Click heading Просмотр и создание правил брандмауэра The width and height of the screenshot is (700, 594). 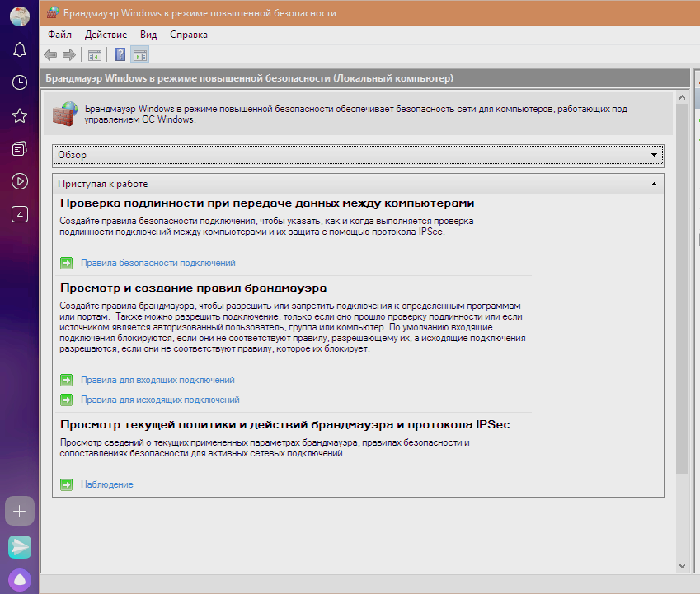coord(193,288)
